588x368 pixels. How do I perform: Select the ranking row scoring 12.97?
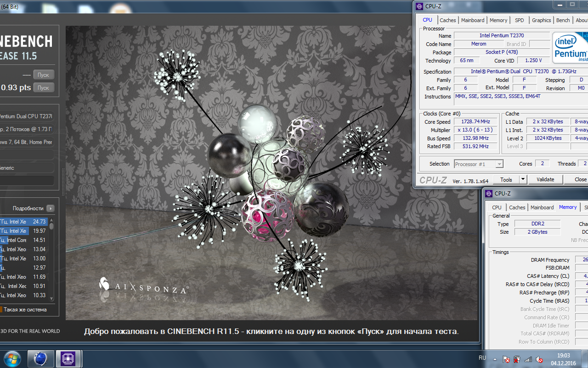pyautogui.click(x=23, y=268)
